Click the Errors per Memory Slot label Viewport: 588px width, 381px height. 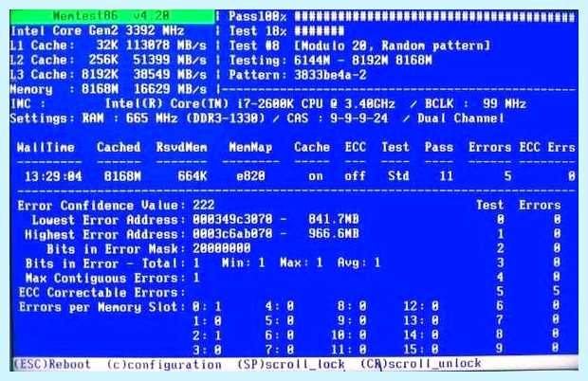coord(101,307)
